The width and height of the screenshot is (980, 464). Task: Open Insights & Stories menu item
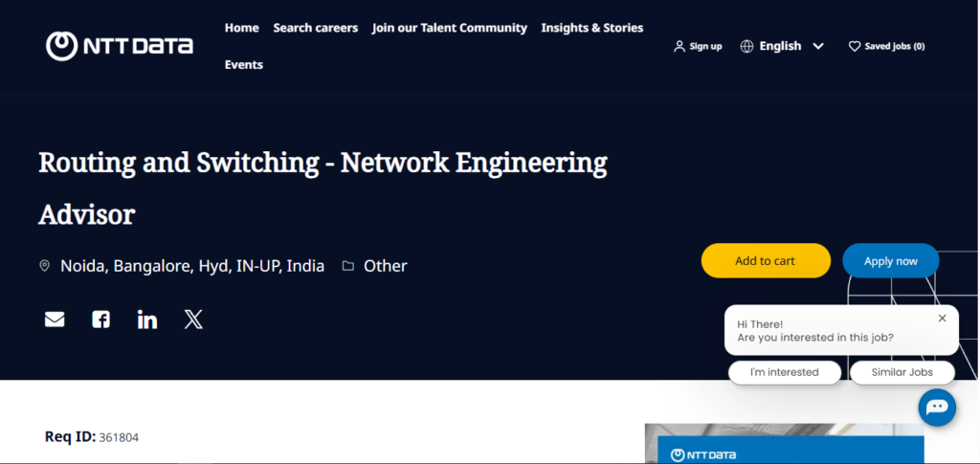(591, 28)
